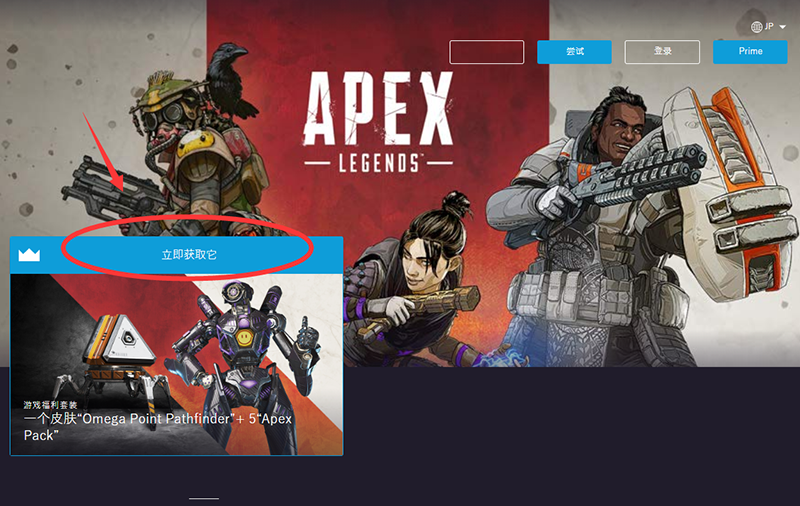Click the empty outlined box in header
Screen dimensions: 800x506
pos(487,52)
